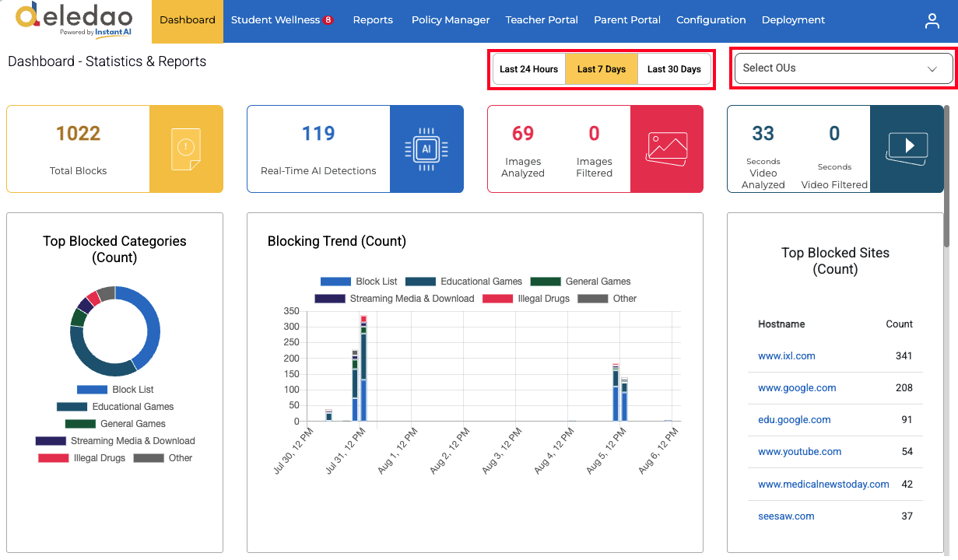Toggle Illegal Drugs swatch in donut chart legend
958x560 pixels.
point(54,458)
